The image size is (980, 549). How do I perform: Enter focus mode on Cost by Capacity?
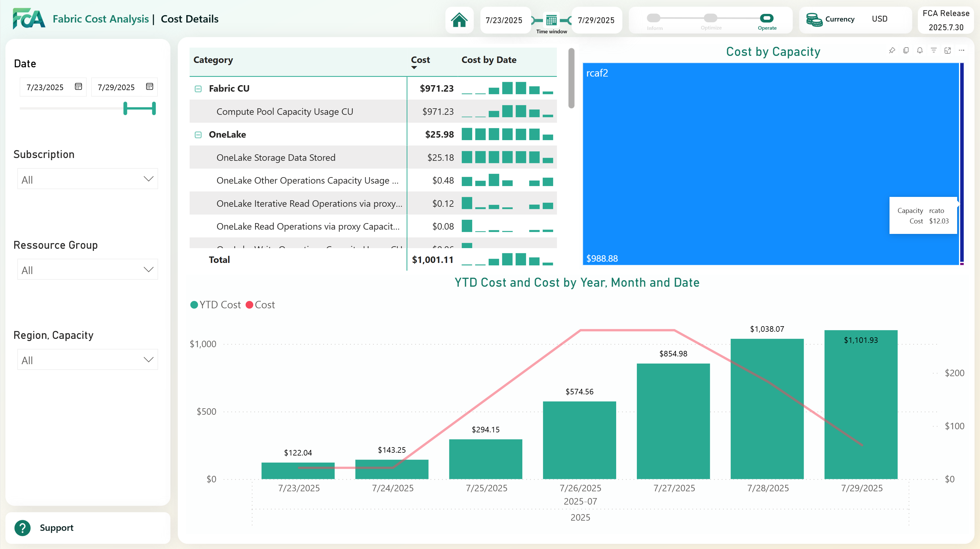pos(948,50)
